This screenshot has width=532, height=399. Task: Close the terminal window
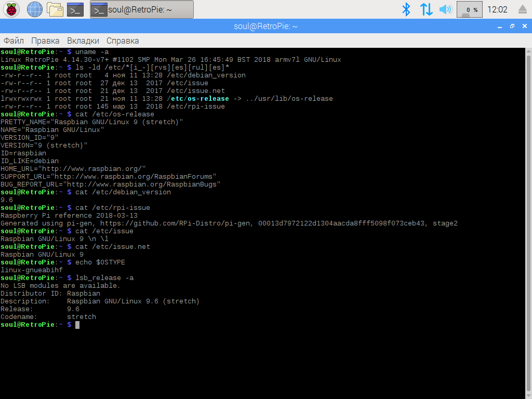click(525, 26)
